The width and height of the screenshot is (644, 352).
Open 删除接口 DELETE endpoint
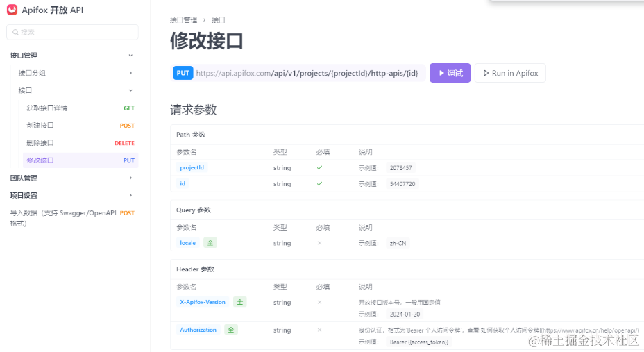click(80, 143)
